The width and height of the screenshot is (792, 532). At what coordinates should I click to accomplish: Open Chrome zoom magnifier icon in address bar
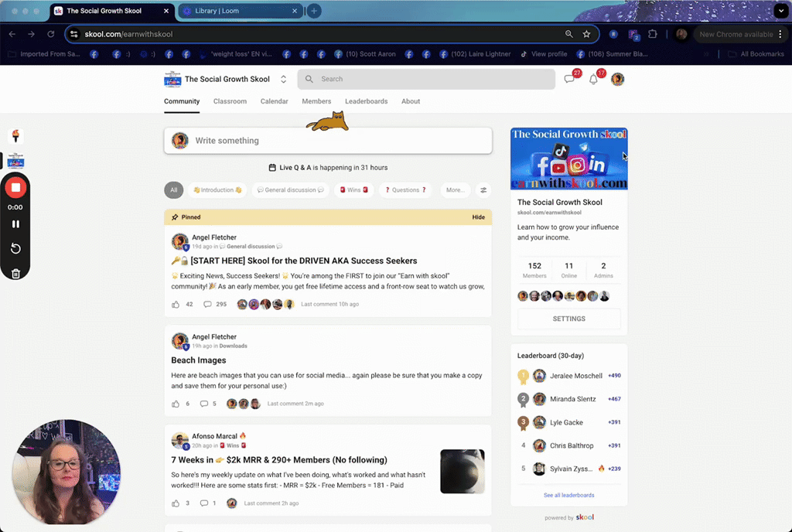(x=569, y=34)
